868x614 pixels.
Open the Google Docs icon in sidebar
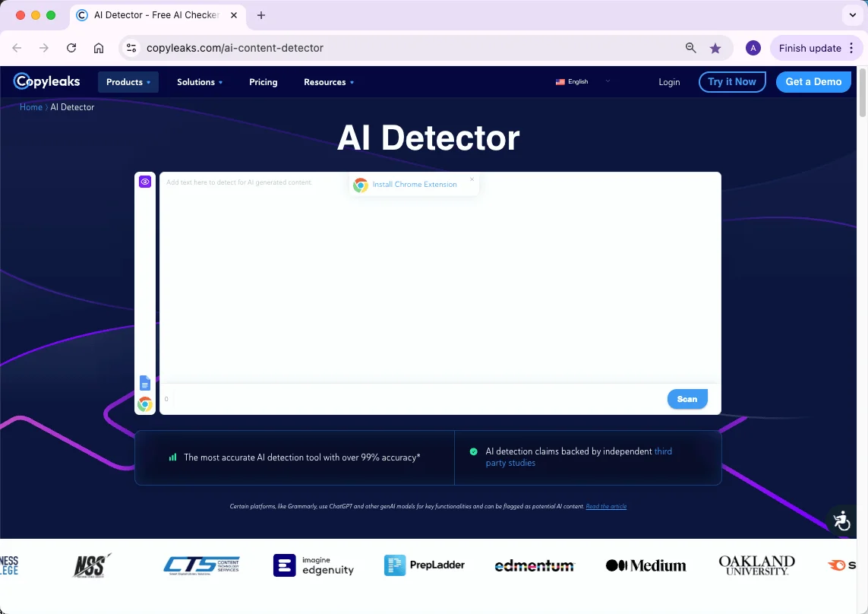(145, 383)
